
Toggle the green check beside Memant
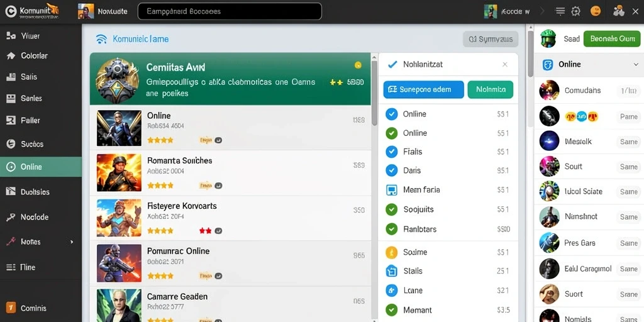[392, 310]
